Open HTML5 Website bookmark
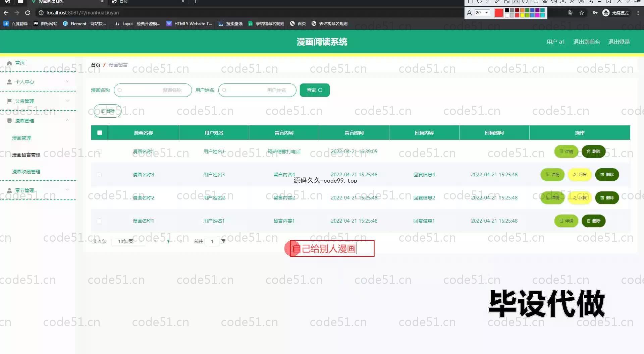The height and width of the screenshot is (354, 644). pyautogui.click(x=190, y=23)
